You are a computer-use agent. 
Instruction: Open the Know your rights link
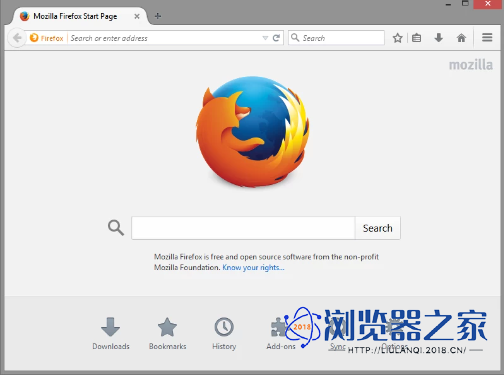pos(253,267)
